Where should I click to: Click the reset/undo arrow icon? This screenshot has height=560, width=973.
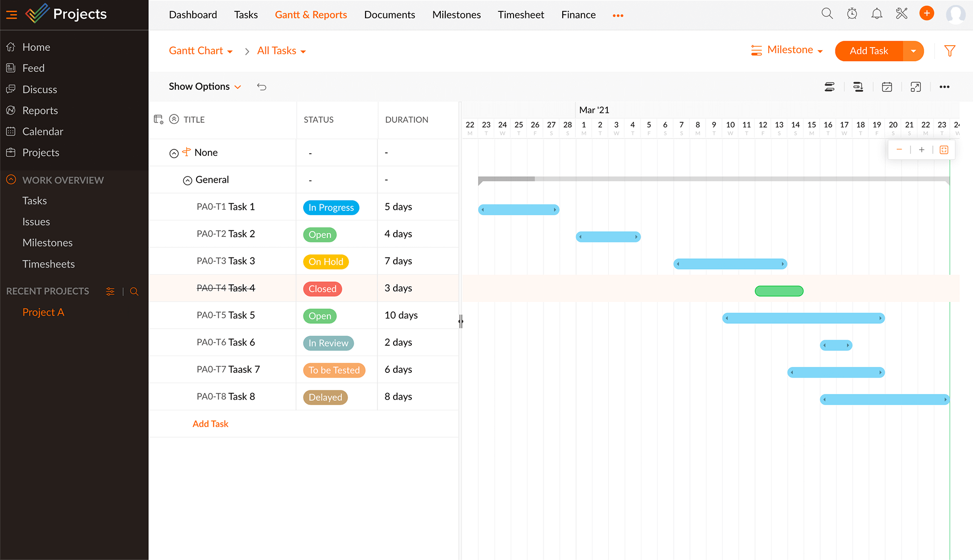262,86
